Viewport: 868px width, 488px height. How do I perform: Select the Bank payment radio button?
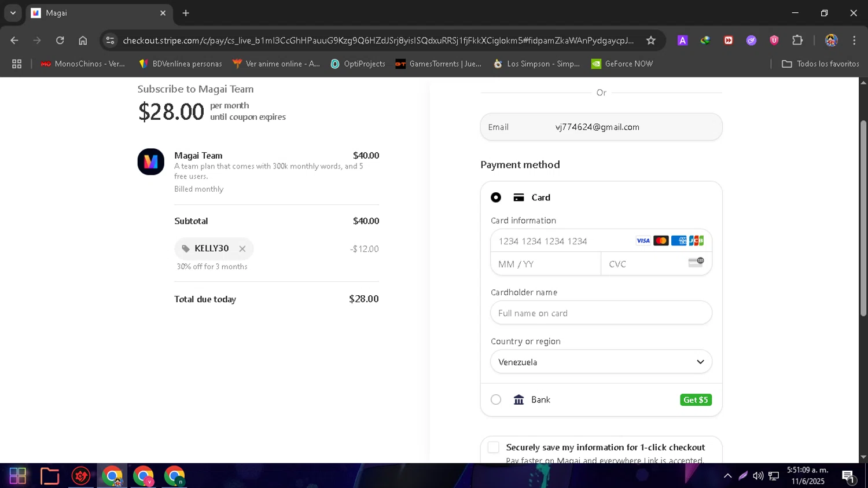[496, 399]
